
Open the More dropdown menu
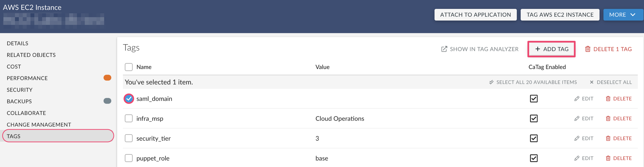(x=623, y=15)
